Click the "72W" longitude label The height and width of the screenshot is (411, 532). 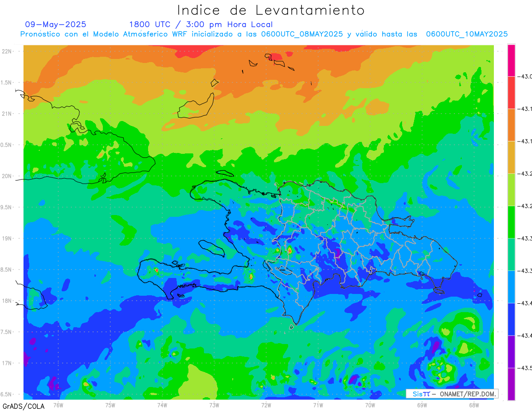click(x=266, y=404)
